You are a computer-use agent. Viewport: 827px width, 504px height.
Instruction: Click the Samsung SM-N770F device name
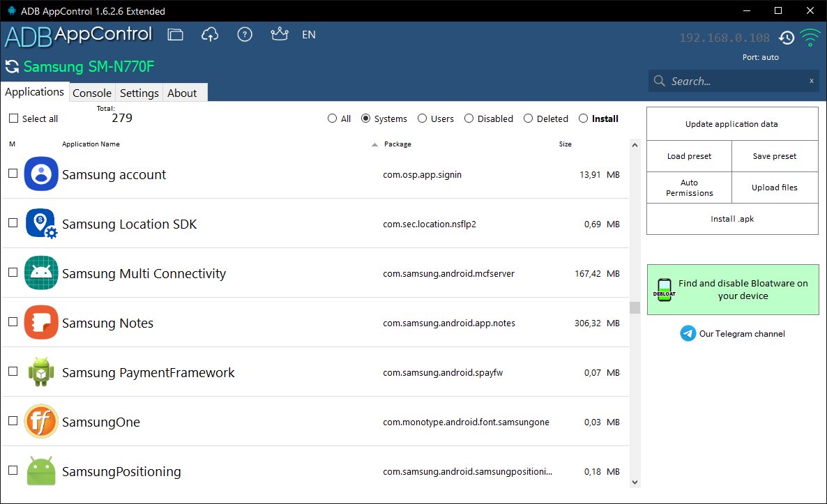click(89, 66)
